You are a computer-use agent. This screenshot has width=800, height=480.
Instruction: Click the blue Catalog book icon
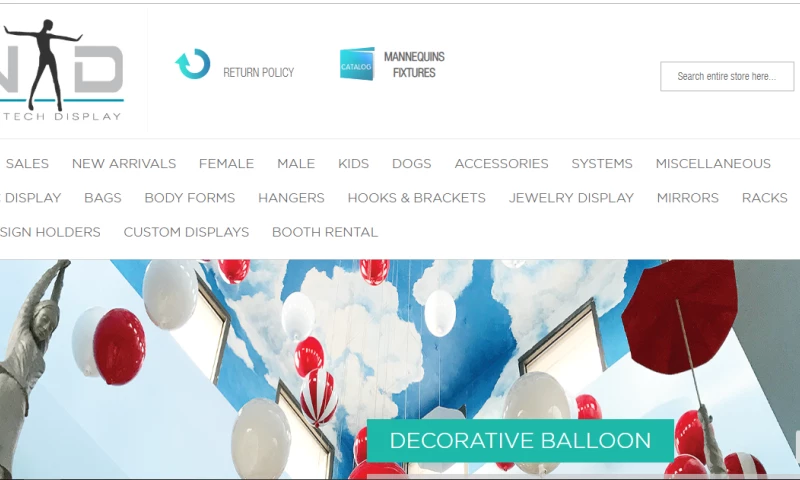pos(357,64)
